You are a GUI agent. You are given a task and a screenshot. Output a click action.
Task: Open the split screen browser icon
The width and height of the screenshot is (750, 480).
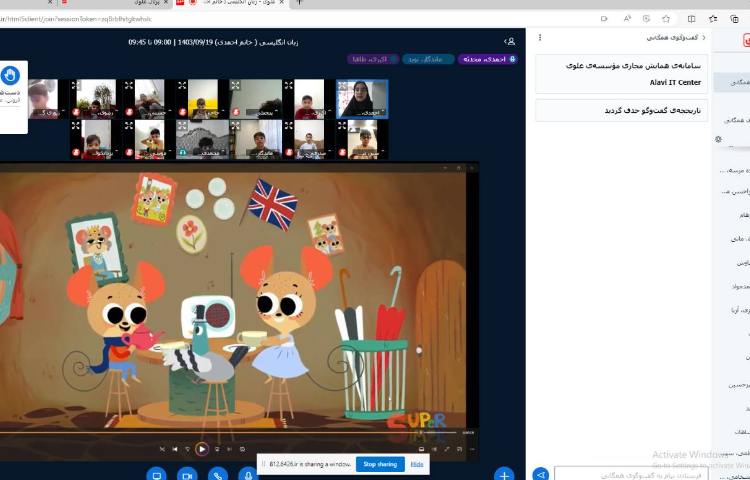click(x=691, y=19)
